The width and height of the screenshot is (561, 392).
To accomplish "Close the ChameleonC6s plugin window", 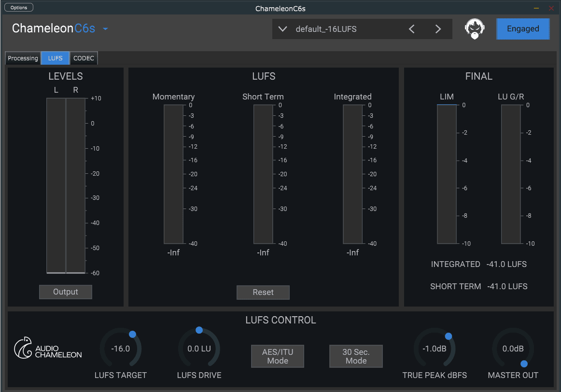I will 551,8.
